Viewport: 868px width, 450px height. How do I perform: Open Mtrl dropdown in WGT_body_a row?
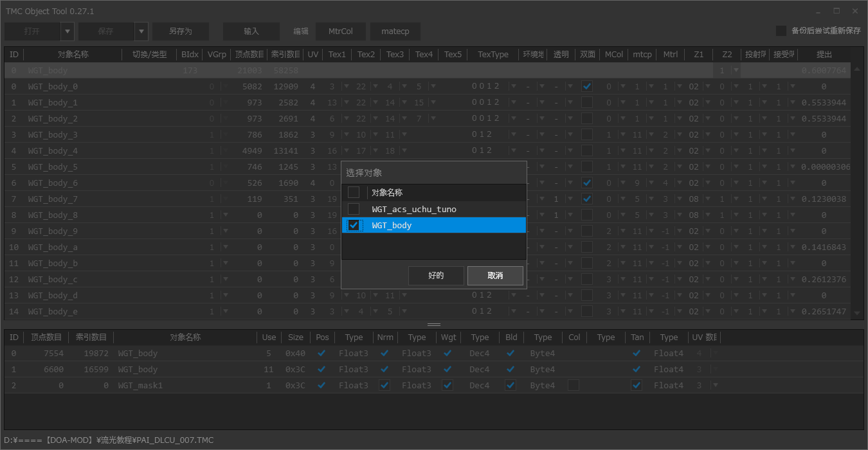[680, 247]
